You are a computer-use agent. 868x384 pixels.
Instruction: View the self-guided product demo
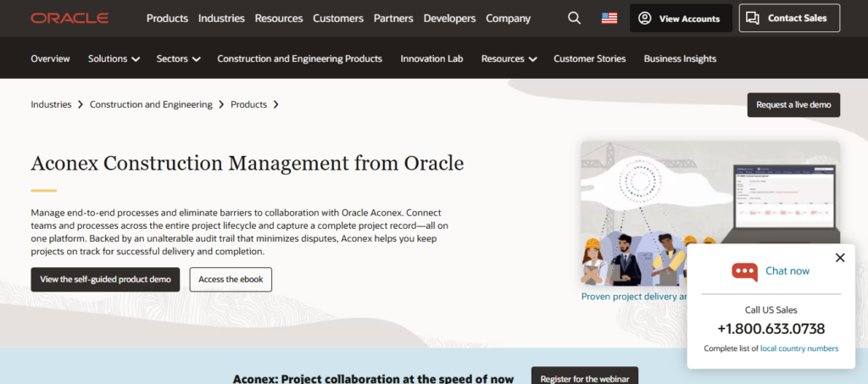point(105,280)
